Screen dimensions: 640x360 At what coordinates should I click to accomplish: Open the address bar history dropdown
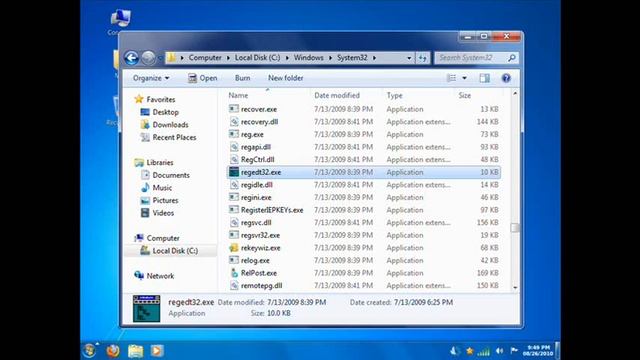click(x=409, y=58)
